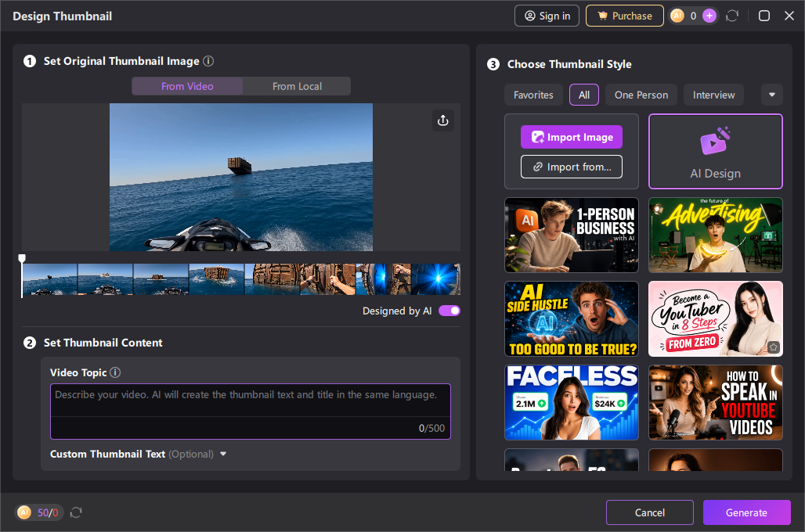Choose the Faceless thumbnail style
This screenshot has width=805, height=532.
pos(572,403)
